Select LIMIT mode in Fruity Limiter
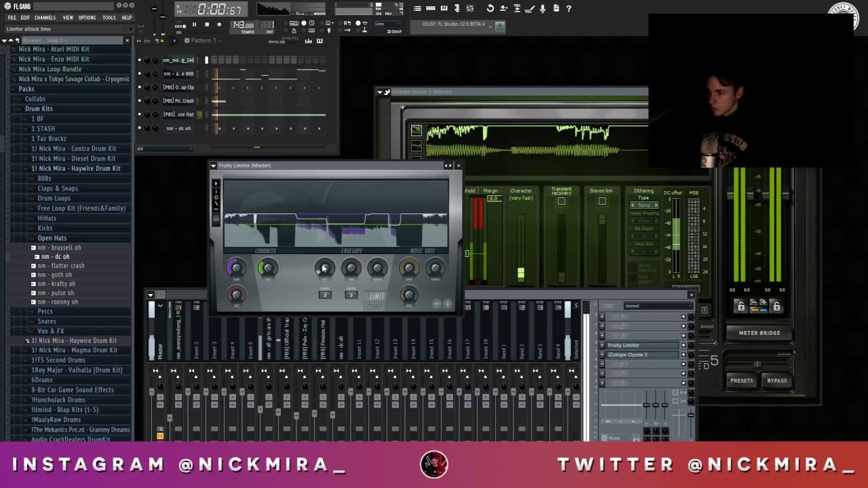 click(377, 296)
